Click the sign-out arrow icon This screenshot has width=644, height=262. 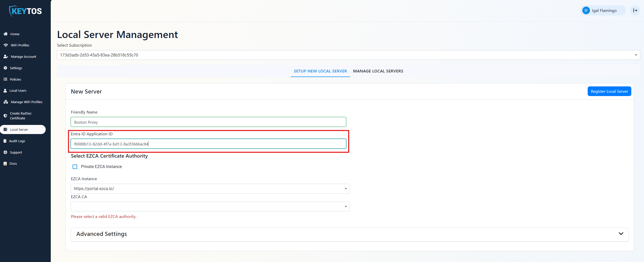pyautogui.click(x=635, y=10)
